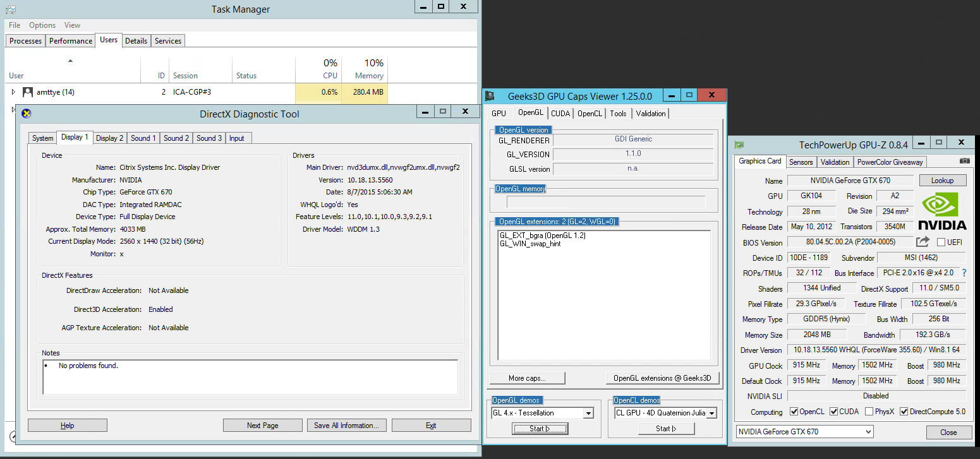Open the System tab in DirectX tool
The height and width of the screenshot is (459, 980).
[43, 138]
